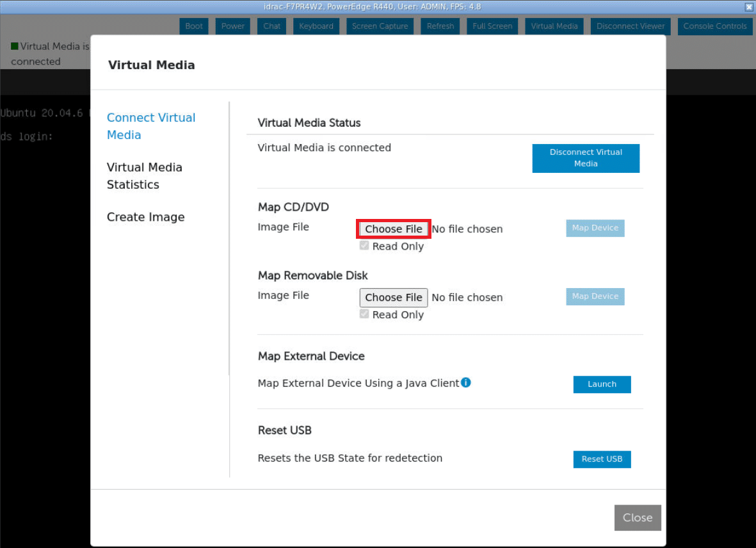Open the Power menu in toolbar

(x=233, y=26)
